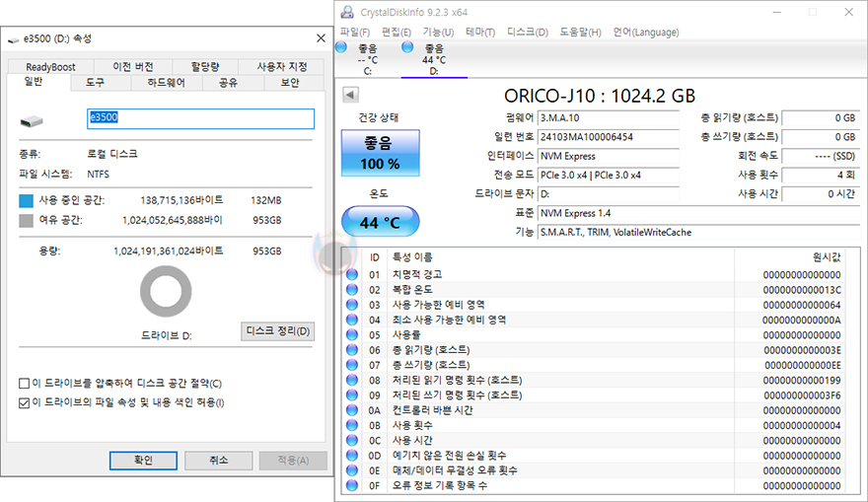
Task: Click the previous disk arrow button
Action: 350,95
